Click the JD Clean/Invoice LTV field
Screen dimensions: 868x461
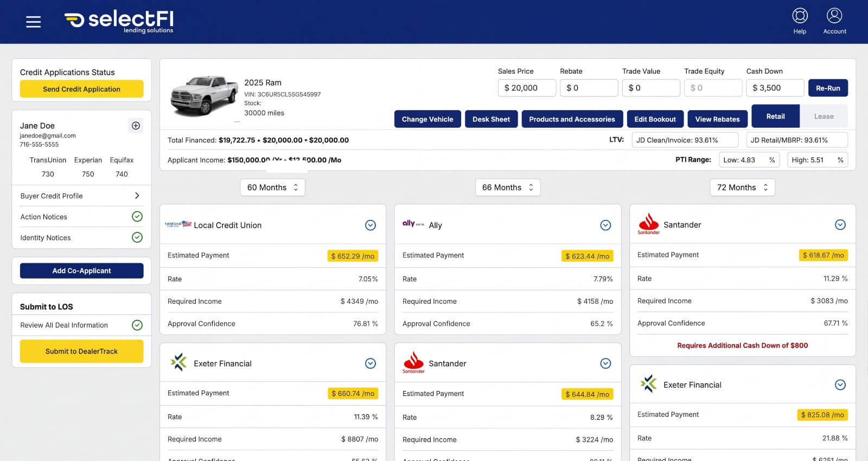[685, 140]
